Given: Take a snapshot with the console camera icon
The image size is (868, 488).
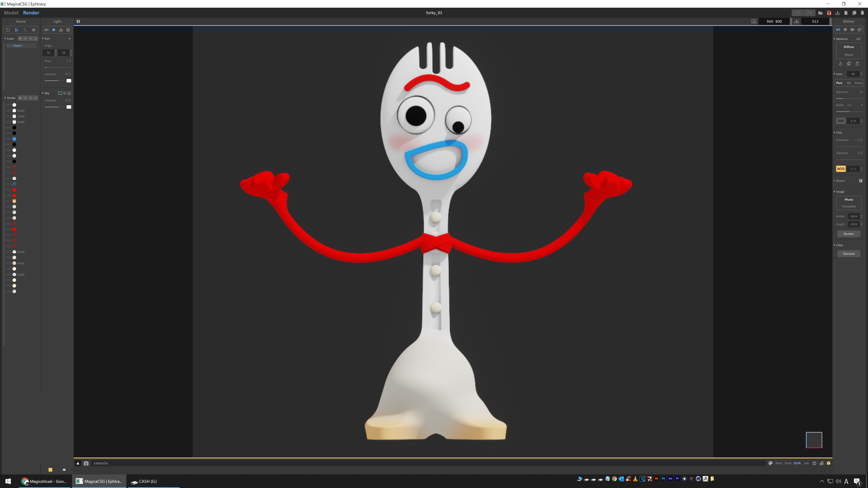Looking at the screenshot, I should 86,463.
